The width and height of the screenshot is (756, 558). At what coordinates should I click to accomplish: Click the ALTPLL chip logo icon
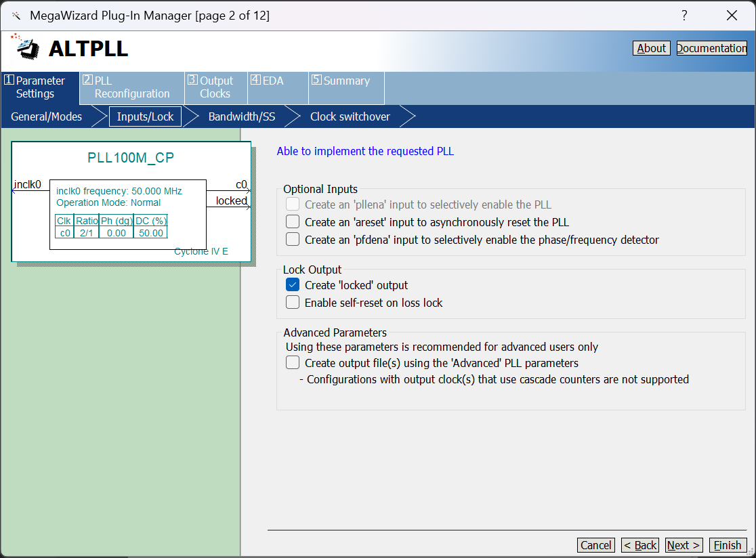(25, 47)
